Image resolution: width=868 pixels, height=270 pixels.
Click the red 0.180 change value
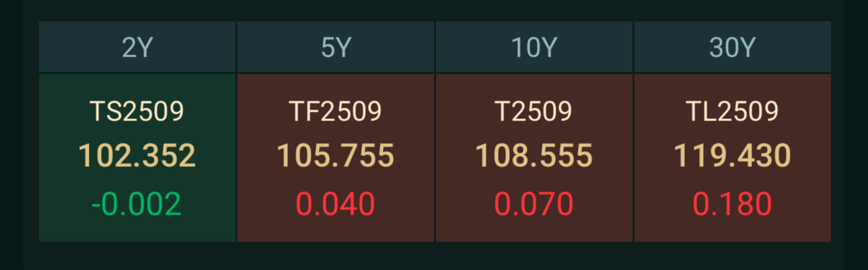(733, 204)
